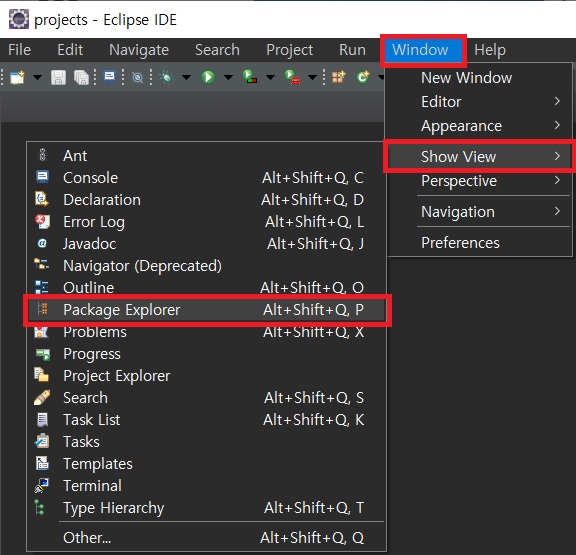Click the 'projects - Eclipse IDE' title text

(x=105, y=20)
